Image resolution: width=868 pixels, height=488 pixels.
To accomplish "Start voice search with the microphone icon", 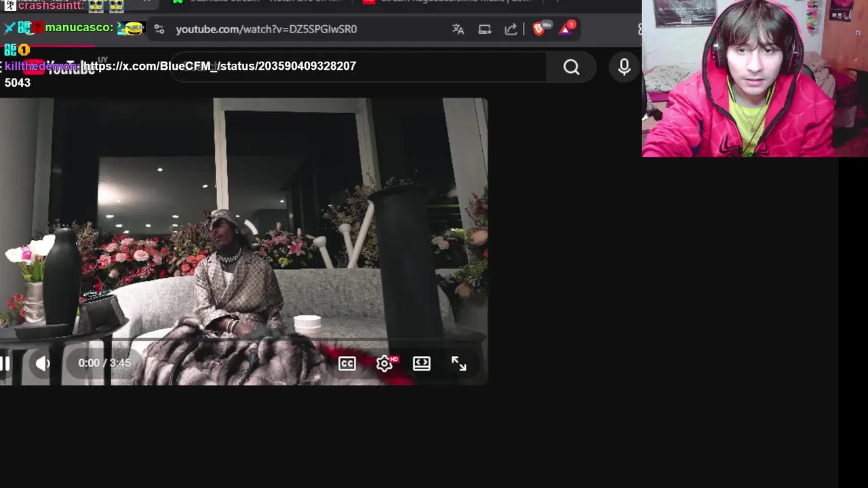I will (625, 67).
